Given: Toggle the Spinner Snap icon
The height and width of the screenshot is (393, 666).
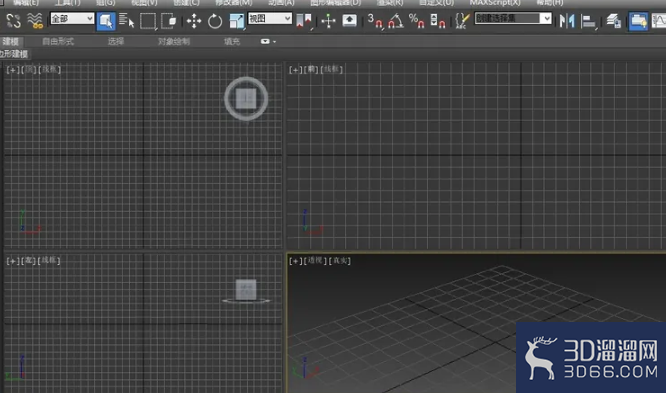Looking at the screenshot, I should tap(437, 20).
